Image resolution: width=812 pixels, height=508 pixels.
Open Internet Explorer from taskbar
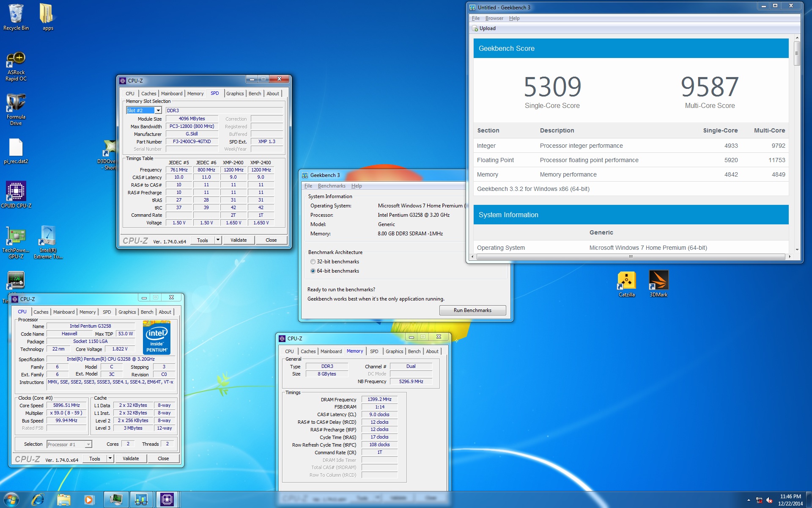[x=38, y=500]
